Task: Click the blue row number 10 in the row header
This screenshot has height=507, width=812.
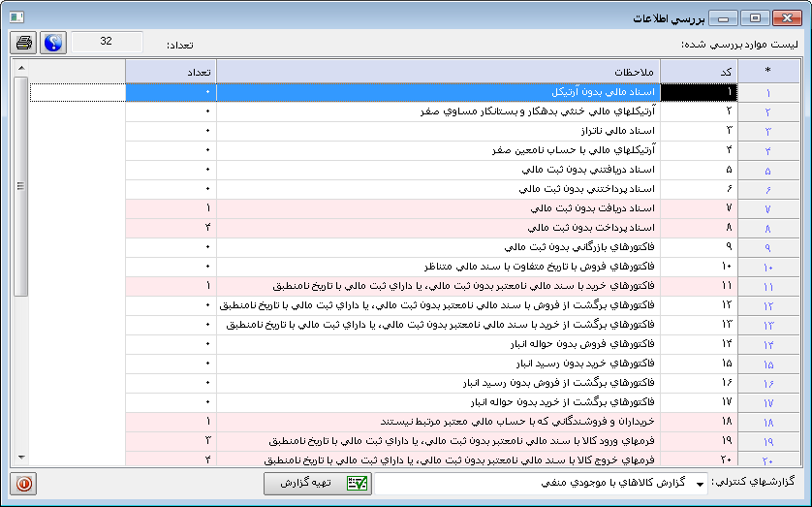Action: (767, 267)
